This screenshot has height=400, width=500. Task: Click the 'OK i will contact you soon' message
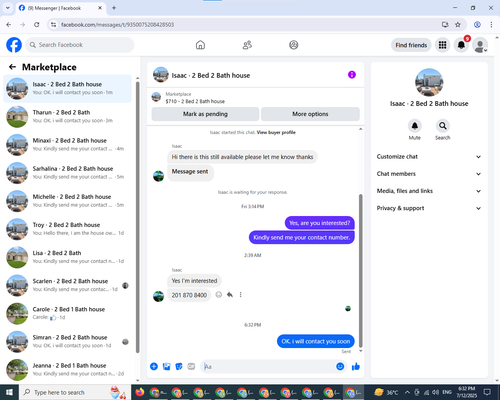tap(316, 341)
